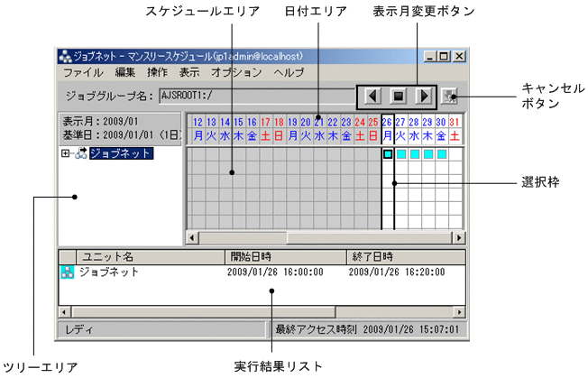The width and height of the screenshot is (588, 378).
Task: Click the Cancel button icon
Action: click(449, 97)
